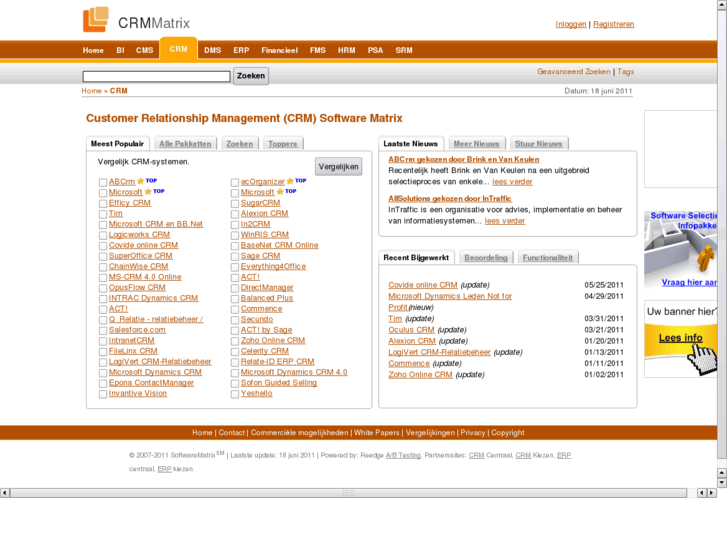Click the vertical scrollbar down arrow

click(721, 482)
